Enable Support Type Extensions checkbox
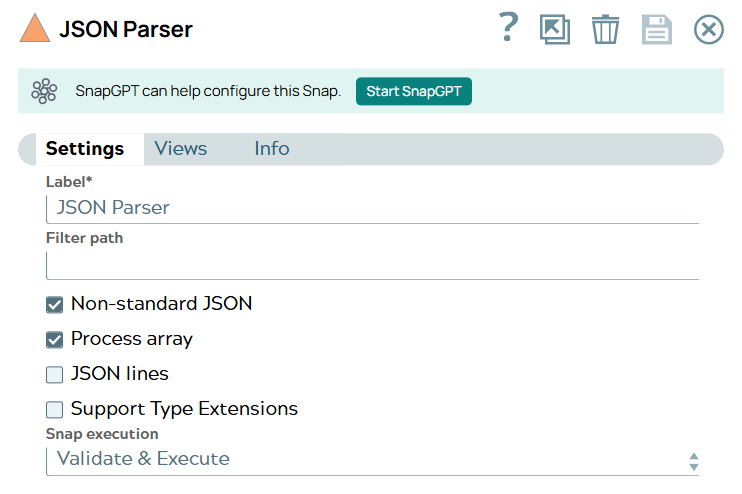The width and height of the screenshot is (742, 494). [55, 410]
